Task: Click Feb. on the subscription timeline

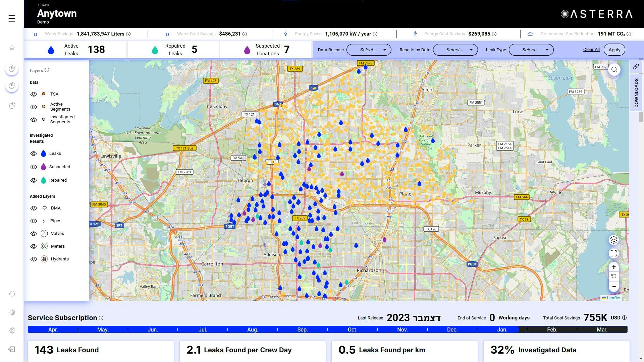Action: [x=552, y=330]
